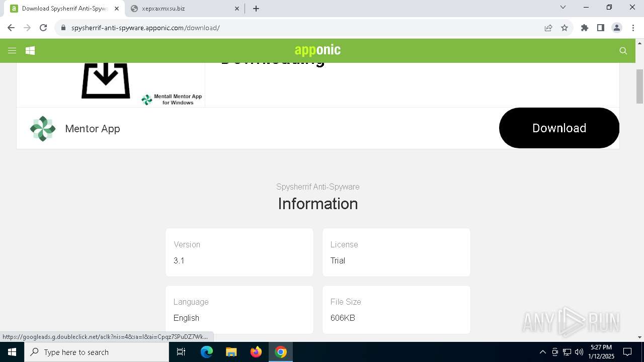
Task: Show hidden system tray icons
Action: [x=542, y=352]
